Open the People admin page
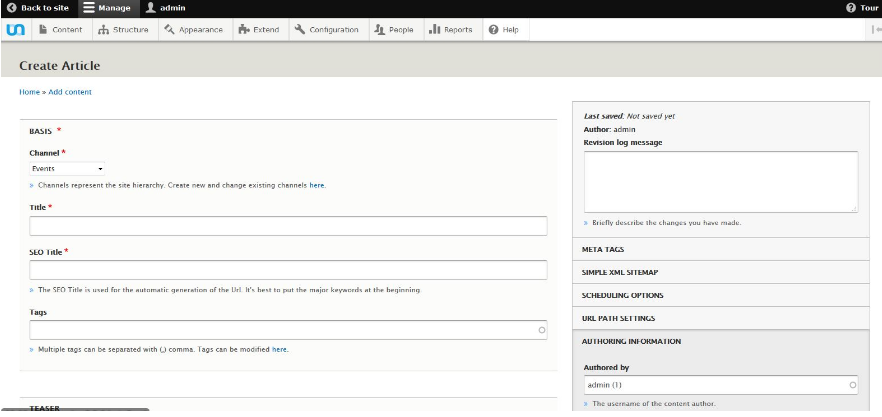Viewport: 882px width, 417px height. click(x=393, y=30)
